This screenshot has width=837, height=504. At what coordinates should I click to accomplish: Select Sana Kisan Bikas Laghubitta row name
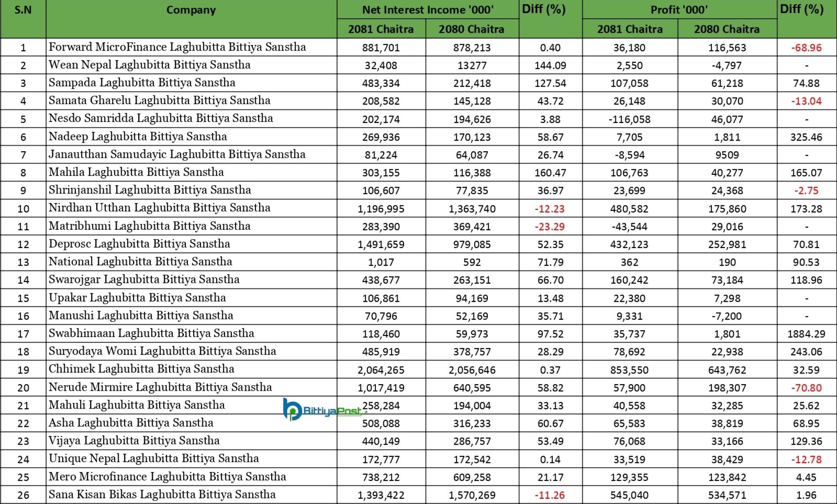pyautogui.click(x=162, y=494)
